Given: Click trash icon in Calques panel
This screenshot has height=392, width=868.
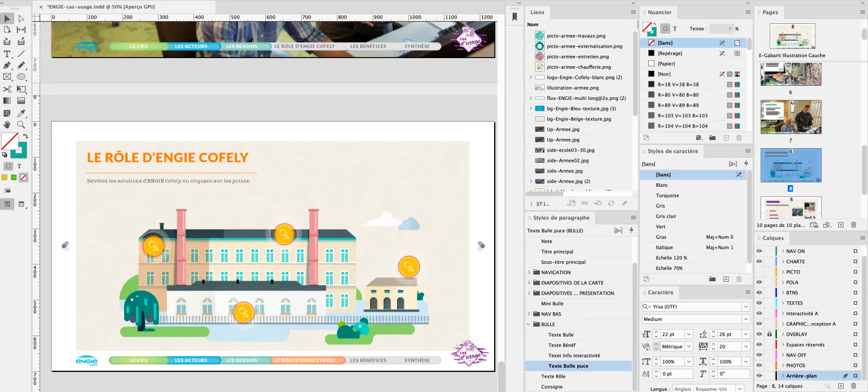Looking at the screenshot, I should (853, 386).
